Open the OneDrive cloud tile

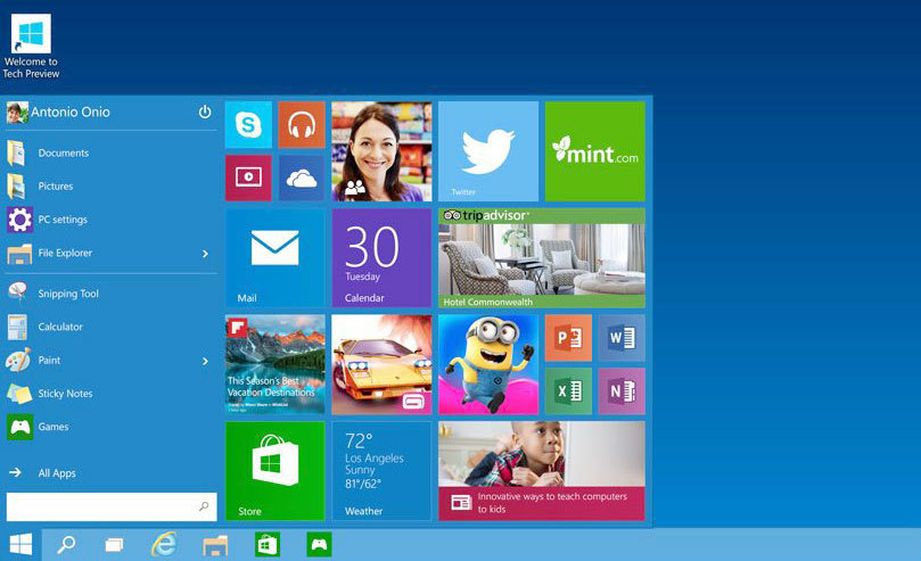point(301,178)
